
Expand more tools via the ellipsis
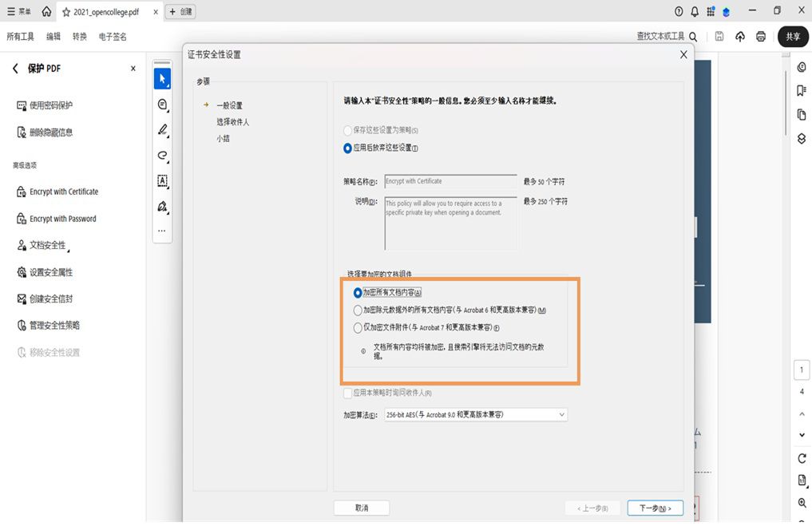tap(162, 231)
